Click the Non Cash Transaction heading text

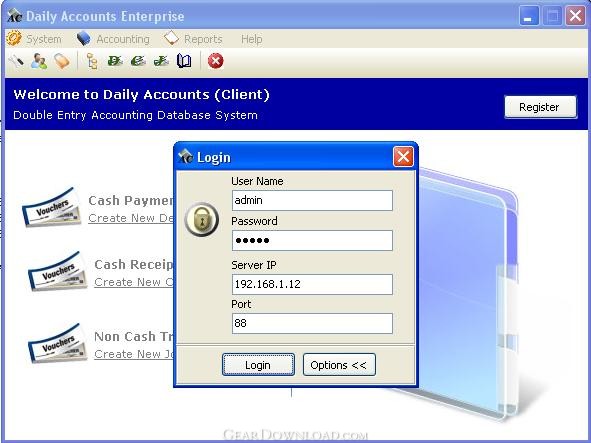[134, 336]
